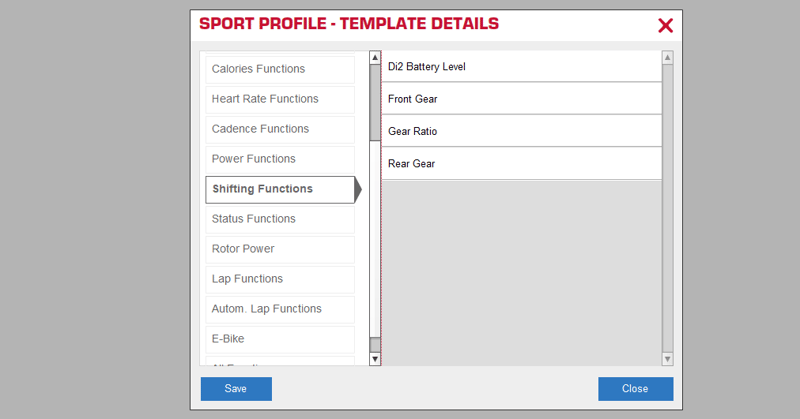Choose the Rear Gear function
Screen dimensions: 800x419
pyautogui.click(x=520, y=163)
